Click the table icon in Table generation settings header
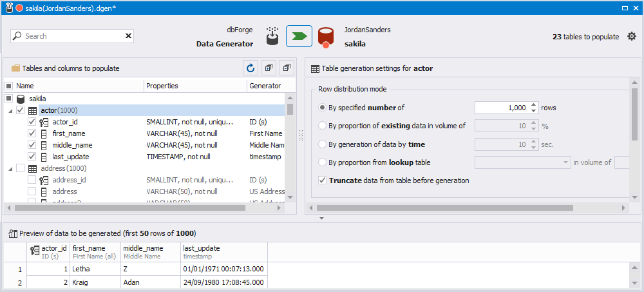The height and width of the screenshot is (292, 644). 315,69
